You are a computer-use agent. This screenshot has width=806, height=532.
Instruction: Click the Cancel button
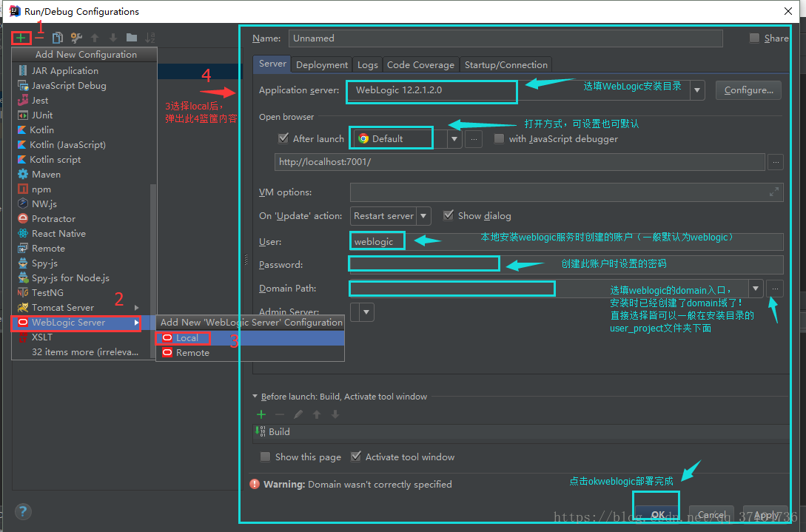(x=711, y=514)
